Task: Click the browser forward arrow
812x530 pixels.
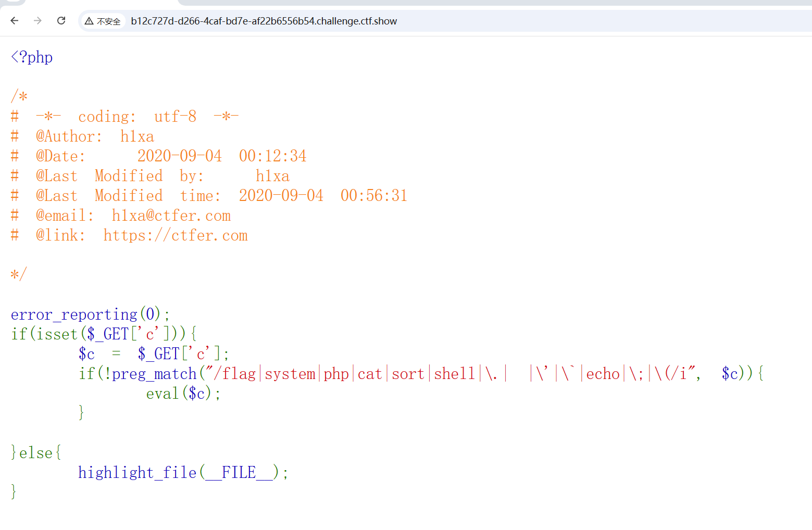Action: pos(38,21)
